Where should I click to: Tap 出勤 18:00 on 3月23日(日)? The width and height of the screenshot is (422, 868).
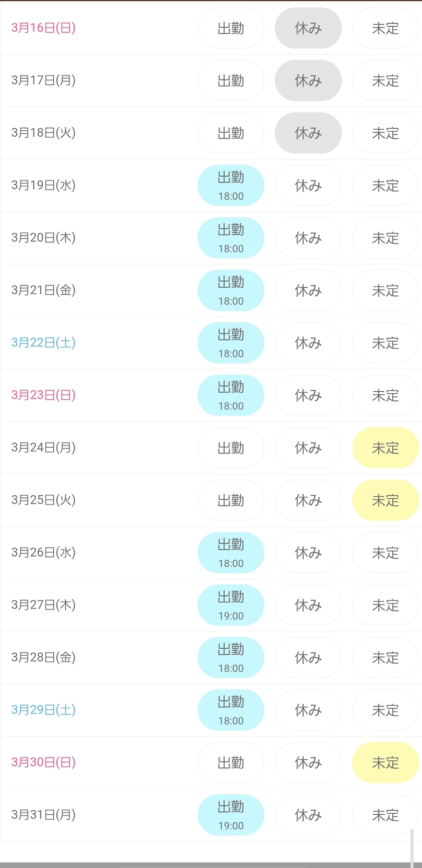231,395
